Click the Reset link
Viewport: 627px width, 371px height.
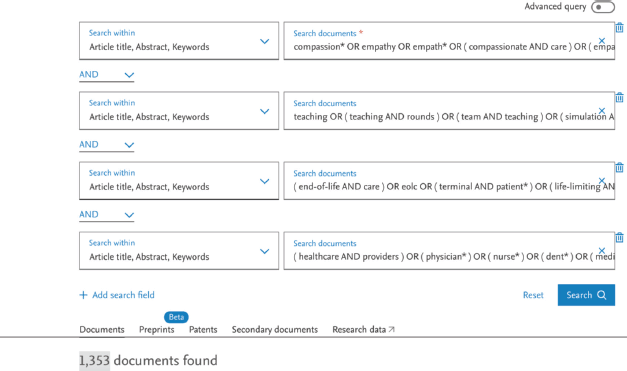(533, 295)
